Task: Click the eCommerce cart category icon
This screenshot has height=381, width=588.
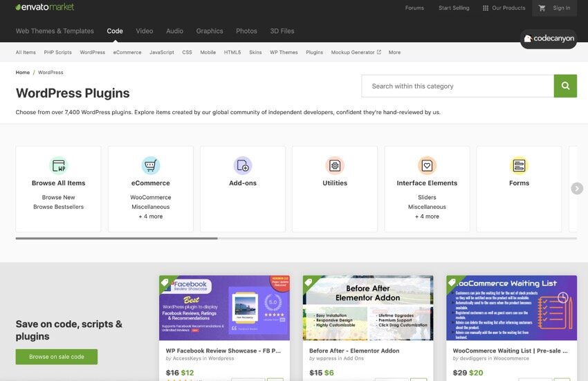Action: coord(150,165)
